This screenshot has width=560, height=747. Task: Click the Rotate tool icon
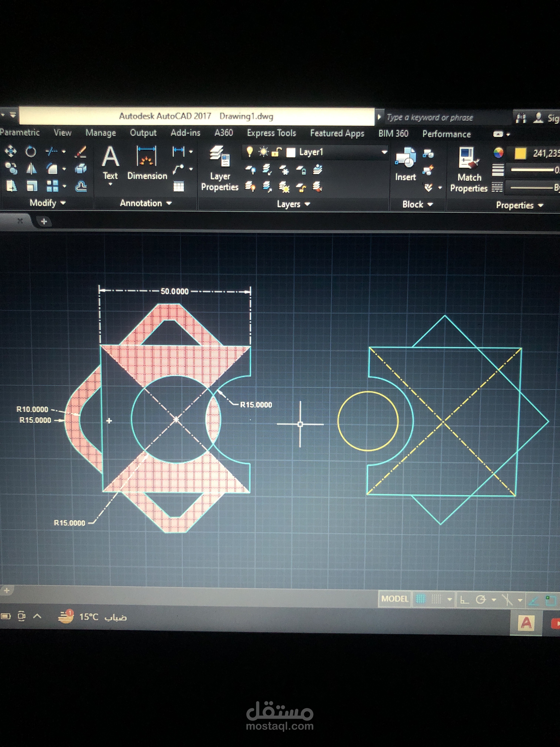tap(31, 151)
